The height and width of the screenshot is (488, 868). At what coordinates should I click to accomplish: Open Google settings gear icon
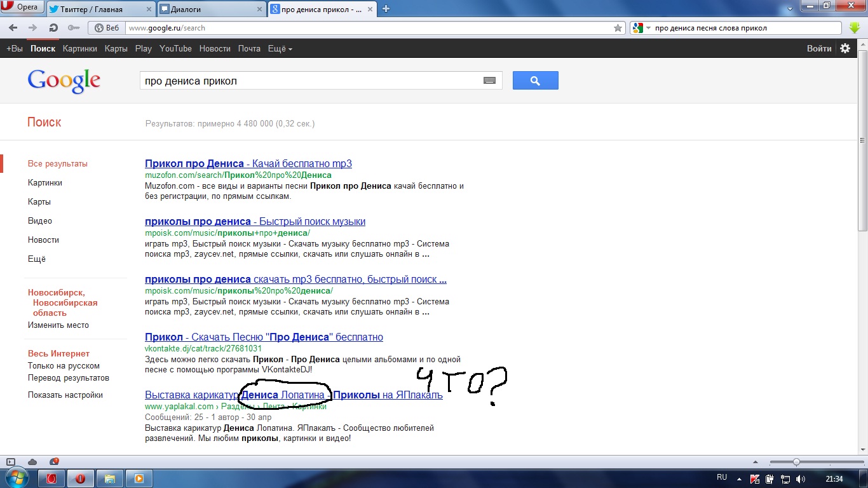coord(845,48)
